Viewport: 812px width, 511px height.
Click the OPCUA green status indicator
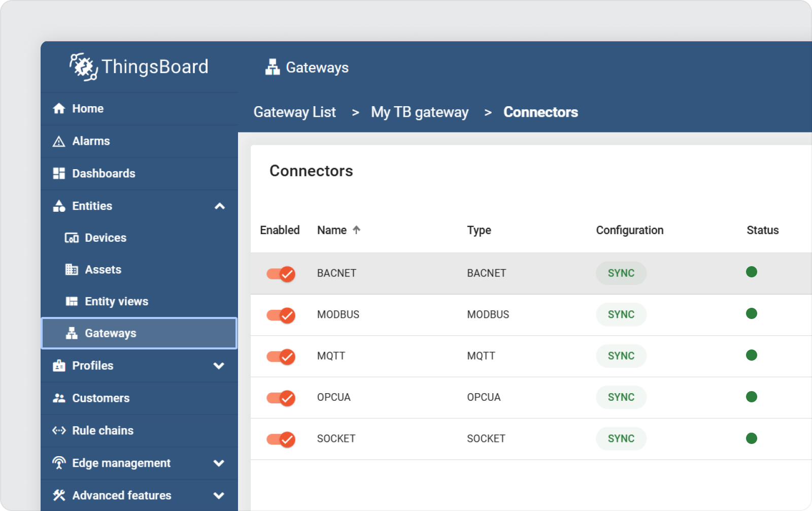point(752,397)
